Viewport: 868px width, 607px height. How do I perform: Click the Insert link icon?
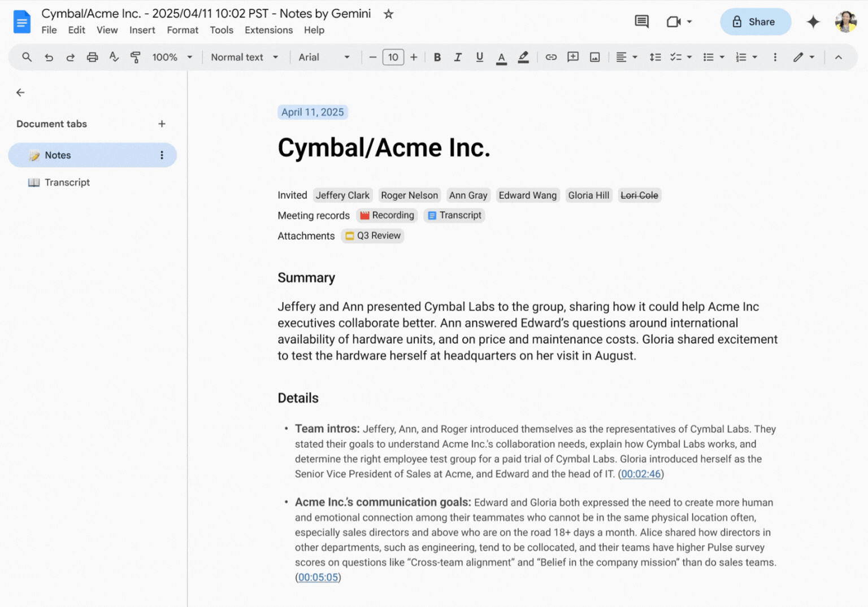point(551,57)
